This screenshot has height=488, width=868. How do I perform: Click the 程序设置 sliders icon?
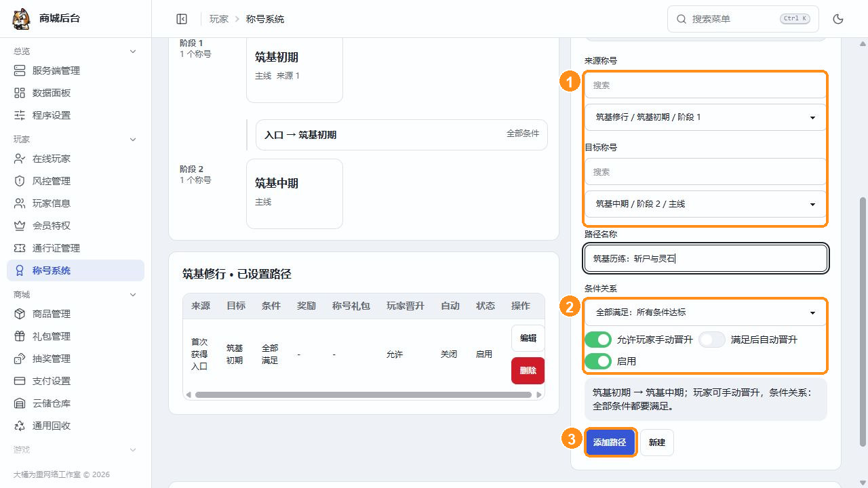[20, 115]
